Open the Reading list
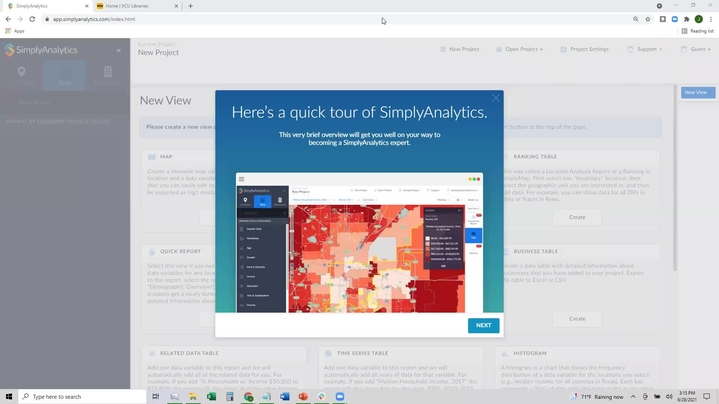Screen dimensions: 719x404 697,31
